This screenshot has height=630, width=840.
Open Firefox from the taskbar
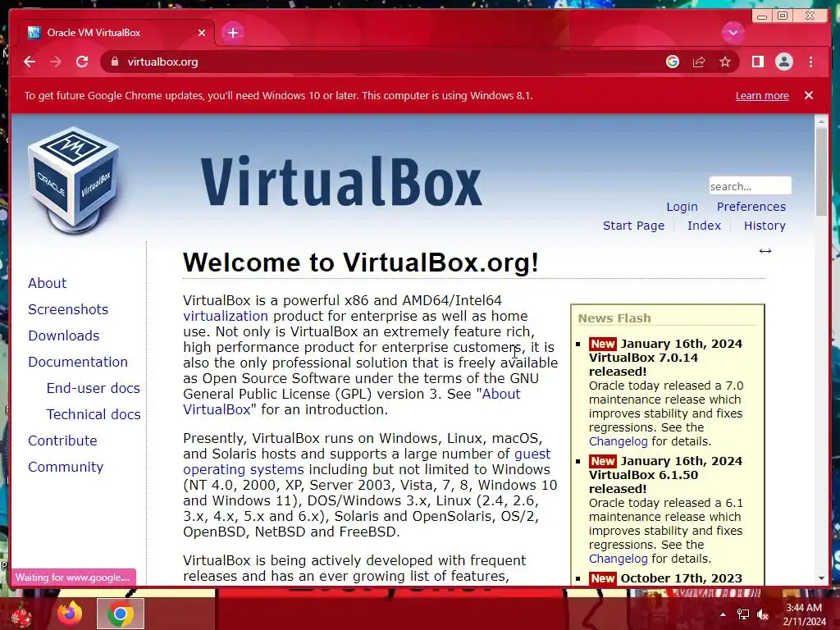[x=71, y=614]
